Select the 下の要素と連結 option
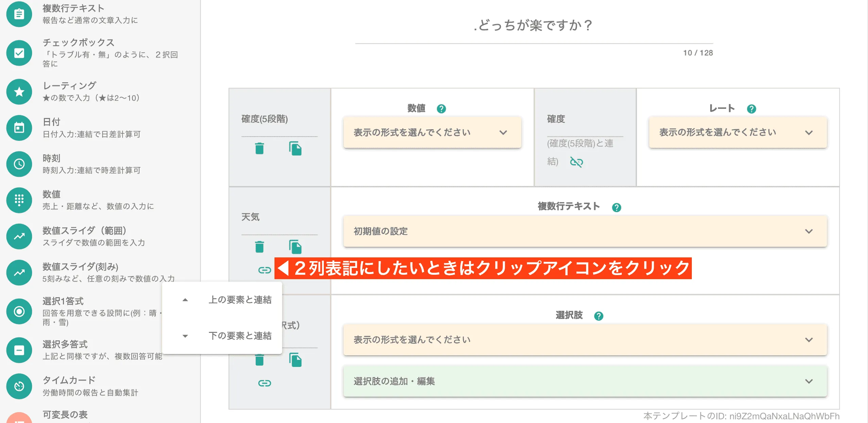Viewport: 868px width, 423px height. (240, 336)
